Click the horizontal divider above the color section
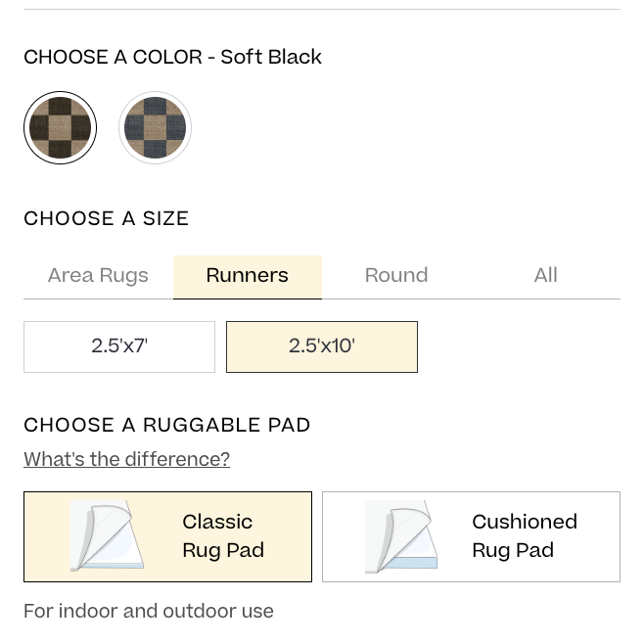 pyautogui.click(x=322, y=9)
